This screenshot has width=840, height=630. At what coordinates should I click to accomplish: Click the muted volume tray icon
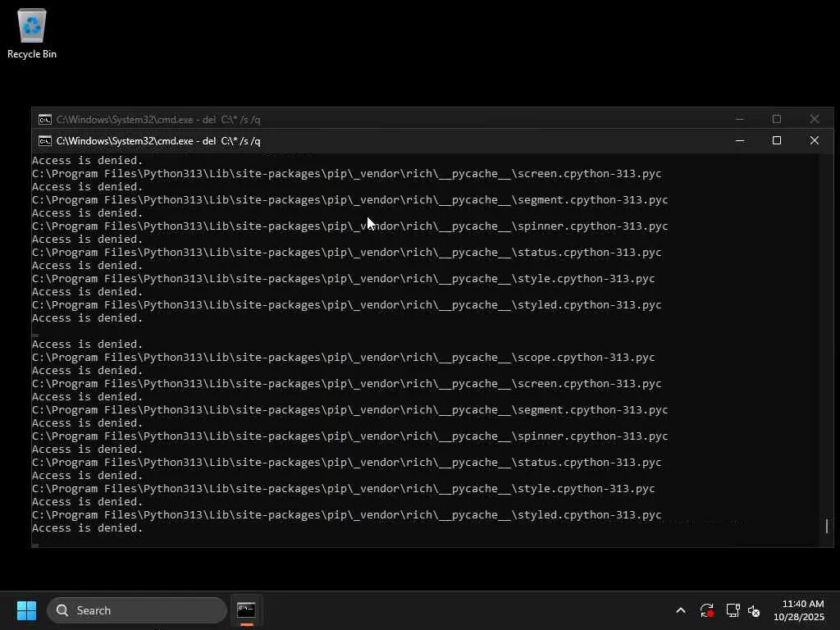tap(755, 610)
